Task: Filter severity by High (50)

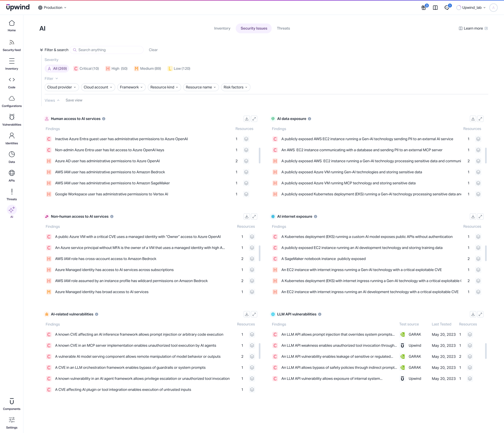Action: pos(117,68)
